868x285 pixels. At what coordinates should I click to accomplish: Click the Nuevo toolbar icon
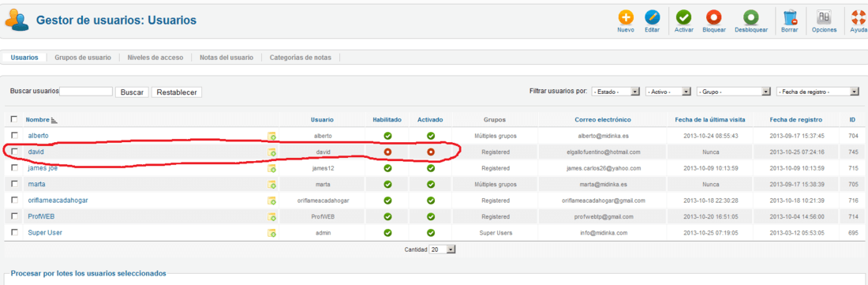(626, 17)
